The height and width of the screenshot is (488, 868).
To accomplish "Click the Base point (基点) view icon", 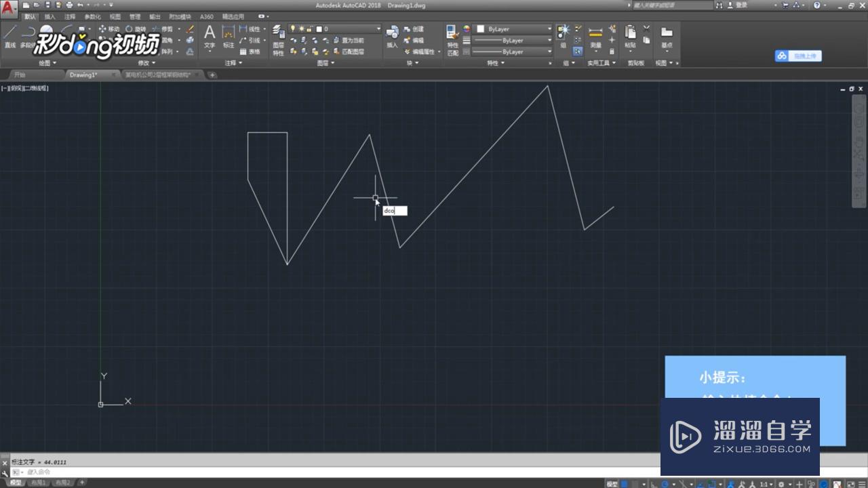I will point(667,37).
